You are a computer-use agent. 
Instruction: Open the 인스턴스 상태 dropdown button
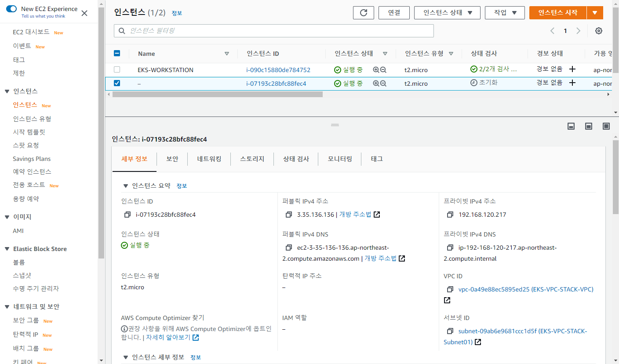[447, 13]
